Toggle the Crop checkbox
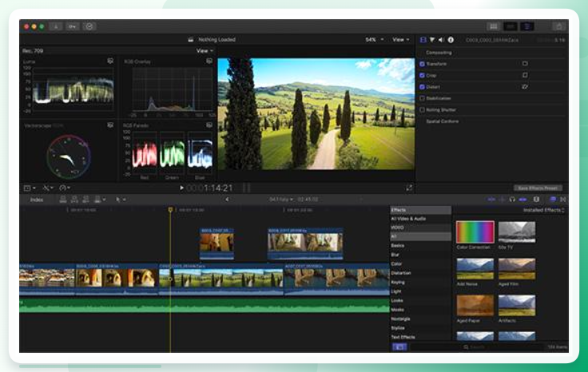 (422, 75)
